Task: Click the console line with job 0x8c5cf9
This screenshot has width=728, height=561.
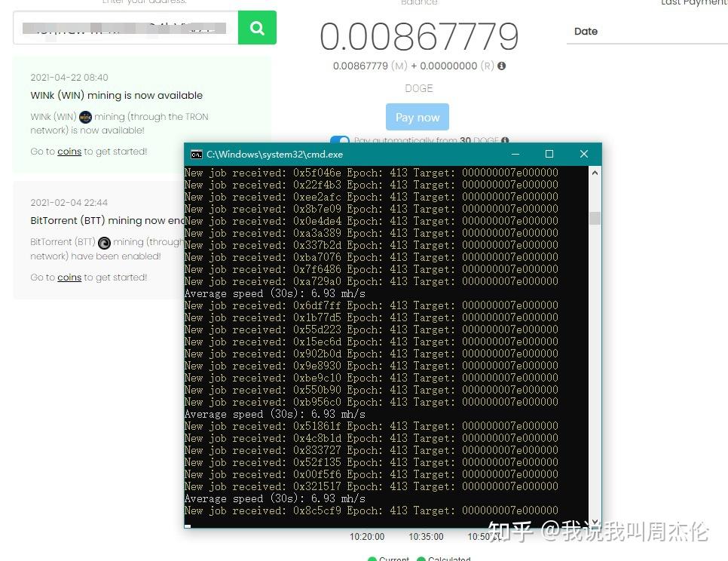Action: coord(371,510)
